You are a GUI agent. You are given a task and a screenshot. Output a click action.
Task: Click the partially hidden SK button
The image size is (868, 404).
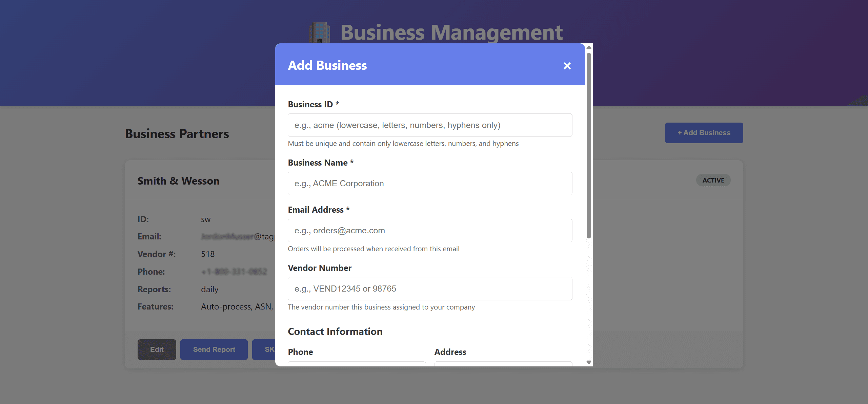264,349
